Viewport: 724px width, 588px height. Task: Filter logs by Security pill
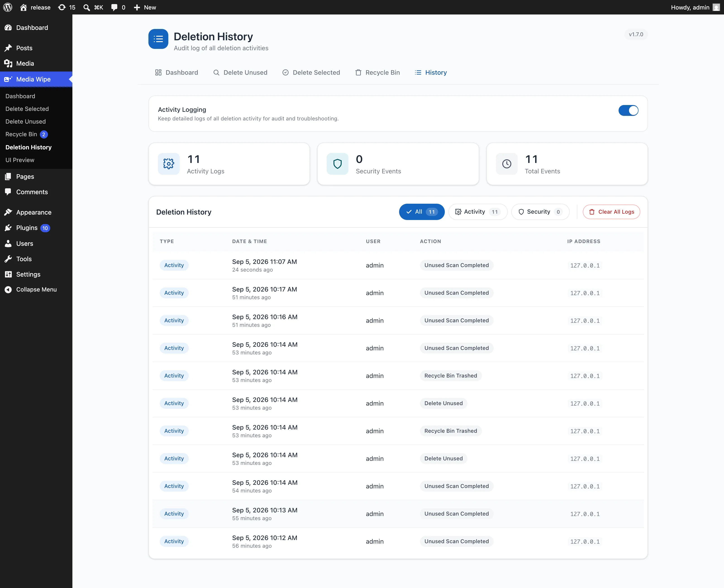pyautogui.click(x=540, y=212)
